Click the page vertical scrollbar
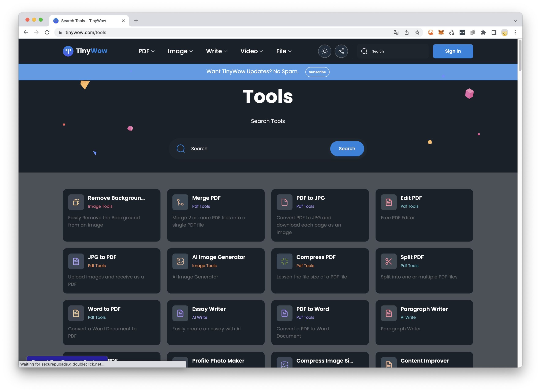The height and width of the screenshot is (392, 541). [x=520, y=55]
